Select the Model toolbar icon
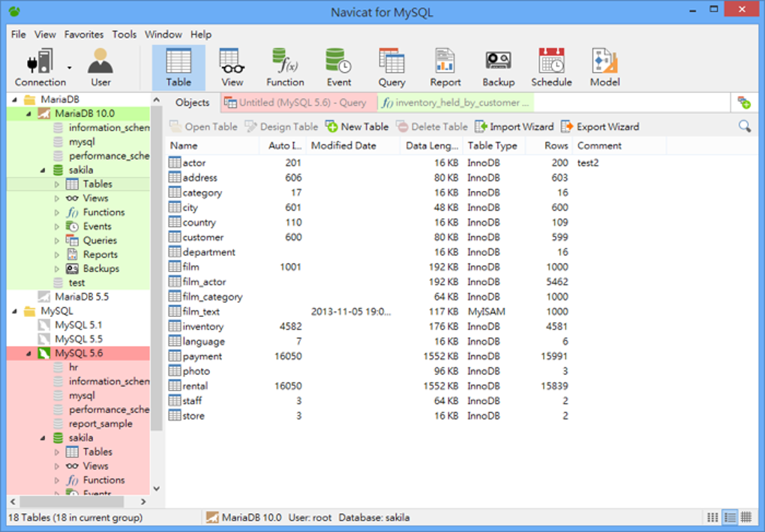 [604, 67]
